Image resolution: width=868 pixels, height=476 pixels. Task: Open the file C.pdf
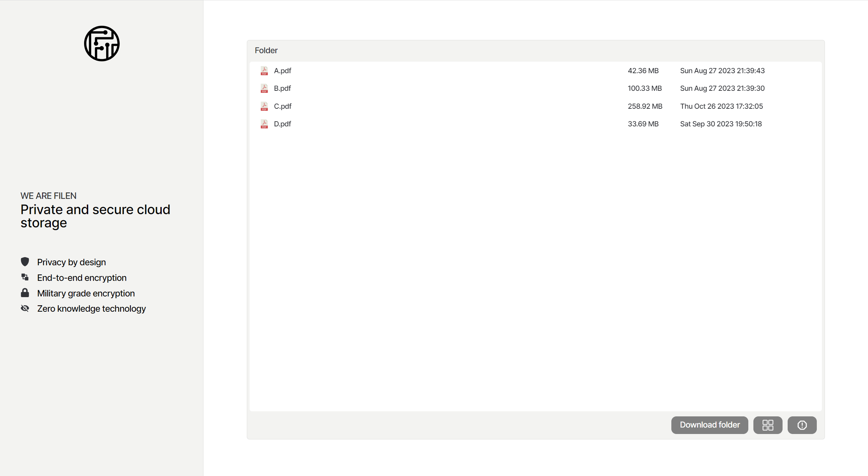click(x=282, y=106)
